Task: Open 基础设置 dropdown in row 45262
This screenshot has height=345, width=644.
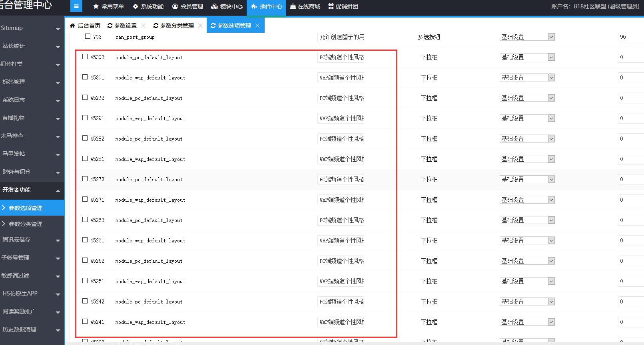Action: click(x=551, y=220)
